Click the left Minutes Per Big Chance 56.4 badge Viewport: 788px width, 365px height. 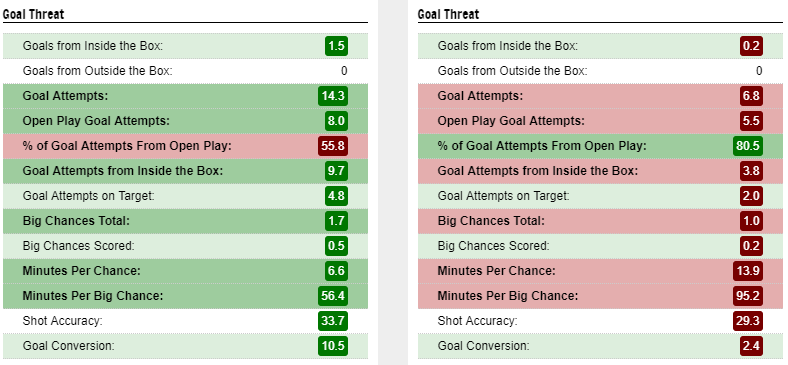pyautogui.click(x=333, y=296)
